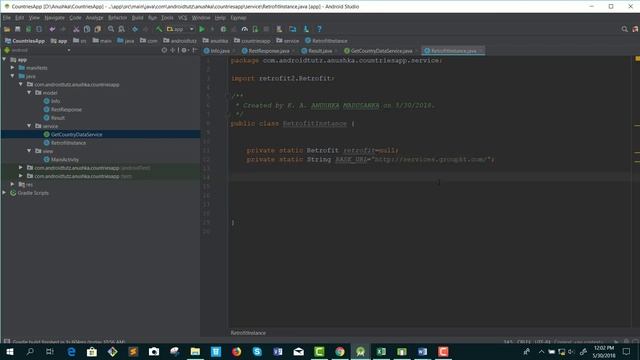640x360 pixels.
Task: Run the app with green play icon
Action: 202,29
